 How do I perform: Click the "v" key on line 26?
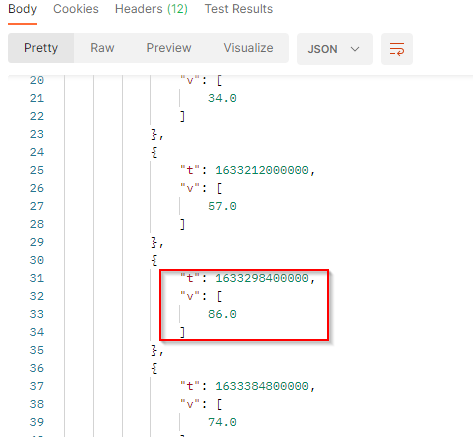click(x=190, y=188)
